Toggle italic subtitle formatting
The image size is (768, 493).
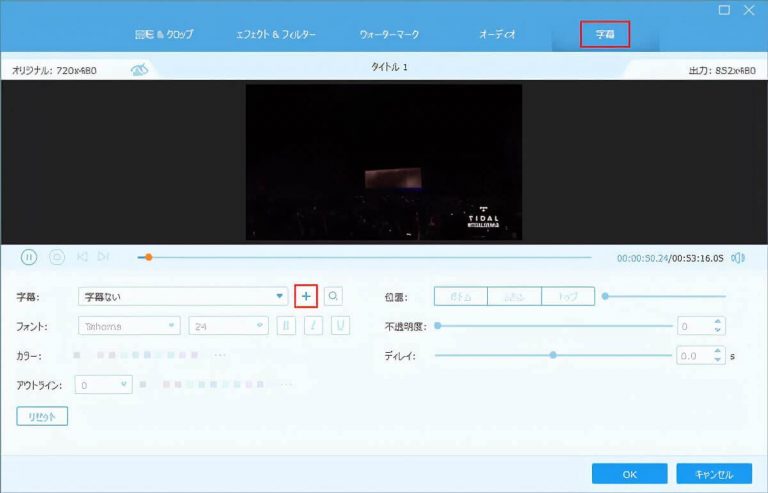(314, 326)
